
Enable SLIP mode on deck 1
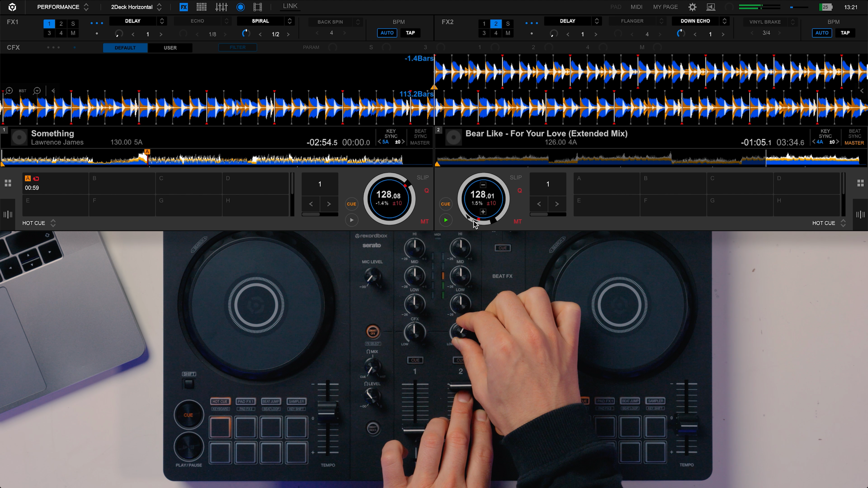click(422, 177)
